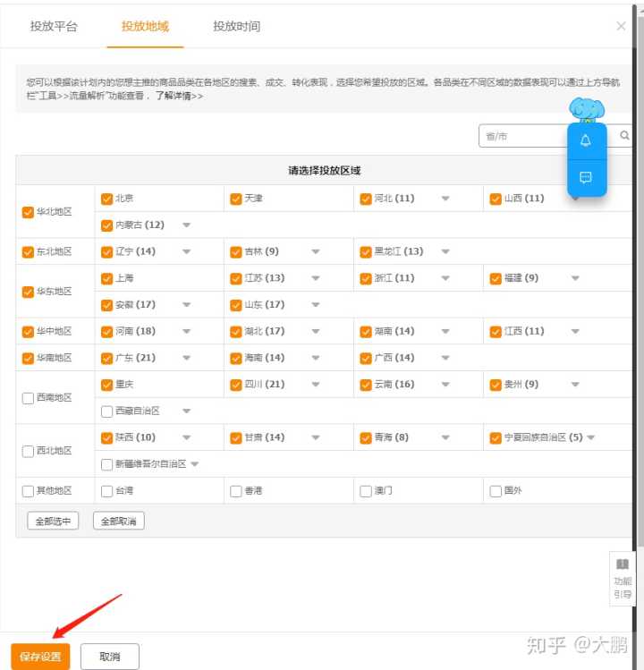Expand 四川 (21) city dropdown
This screenshot has height=670, width=644.
click(316, 385)
